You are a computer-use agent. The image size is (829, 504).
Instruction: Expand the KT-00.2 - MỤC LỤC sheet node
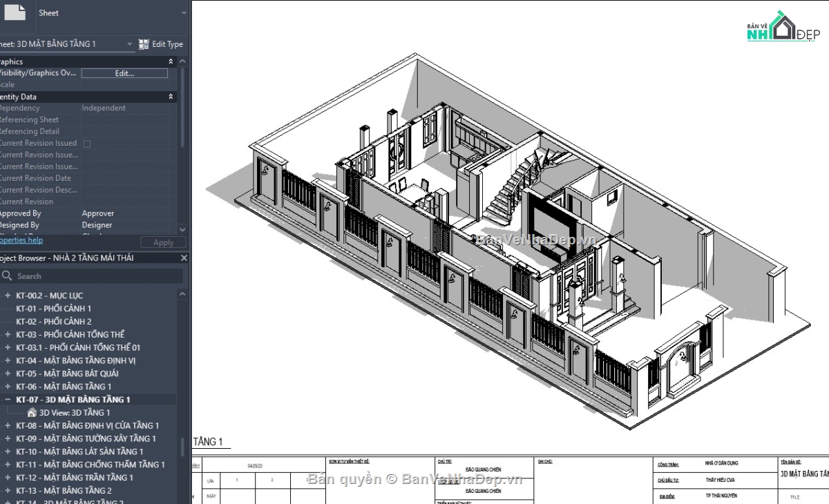[8, 295]
